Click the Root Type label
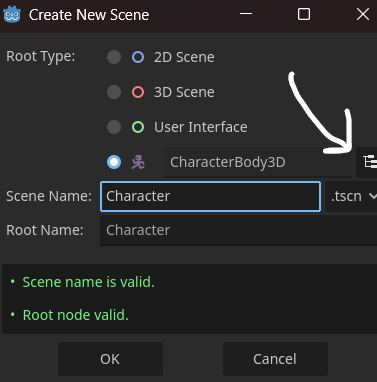This screenshot has width=377, height=382. (41, 57)
